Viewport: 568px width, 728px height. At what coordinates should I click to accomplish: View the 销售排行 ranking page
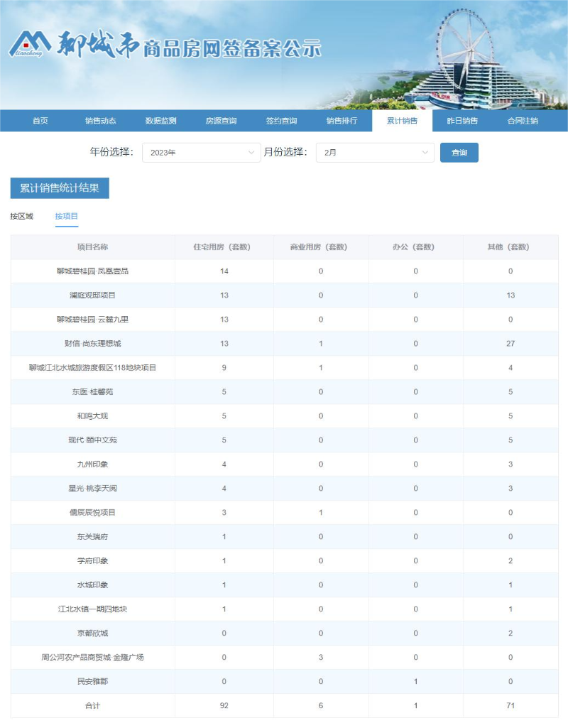(341, 121)
